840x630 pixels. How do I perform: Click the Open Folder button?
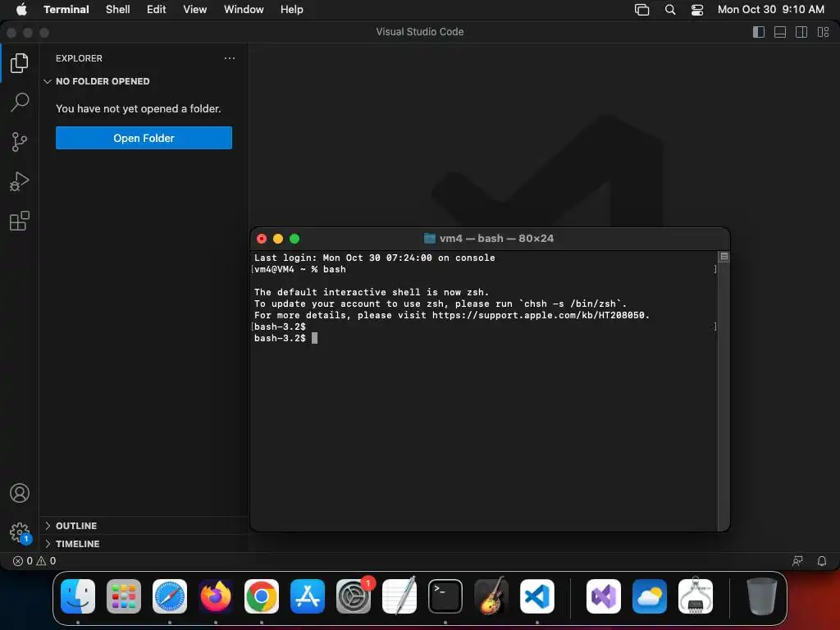point(144,138)
